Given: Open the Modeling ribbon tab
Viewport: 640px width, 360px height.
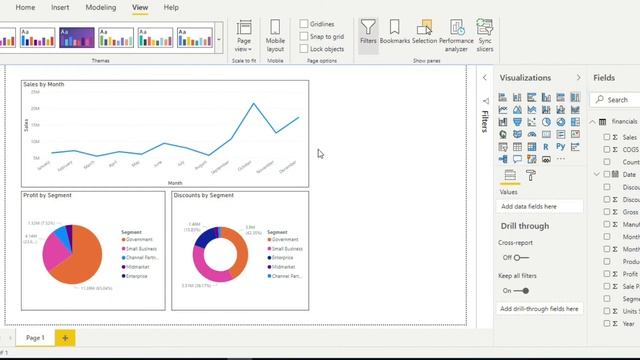Looking at the screenshot, I should [x=101, y=7].
